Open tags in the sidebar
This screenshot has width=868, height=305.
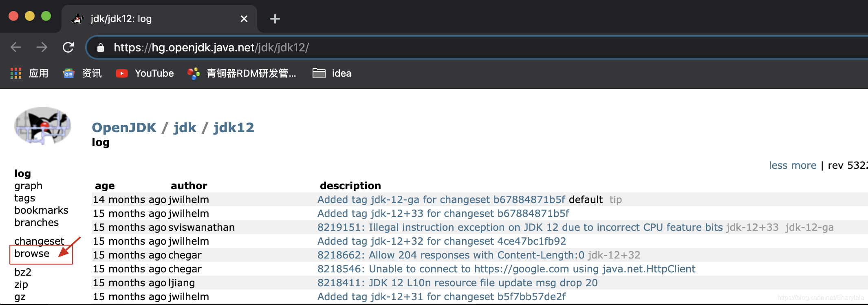pyautogui.click(x=25, y=198)
